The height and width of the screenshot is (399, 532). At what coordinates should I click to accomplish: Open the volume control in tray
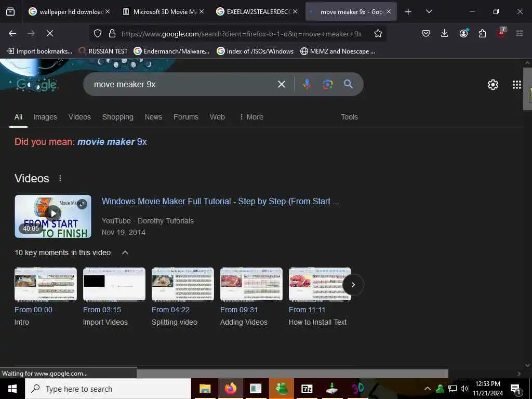tap(464, 389)
